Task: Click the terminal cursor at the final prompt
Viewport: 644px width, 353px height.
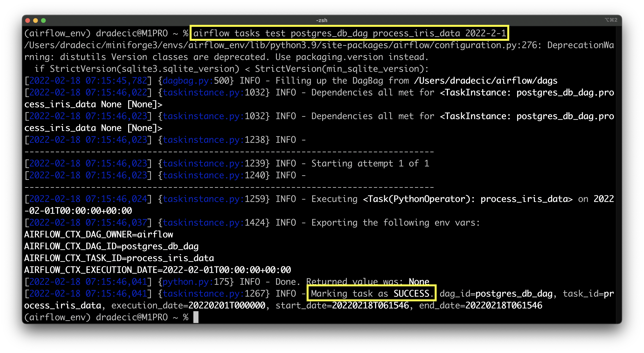Action: coord(196,317)
